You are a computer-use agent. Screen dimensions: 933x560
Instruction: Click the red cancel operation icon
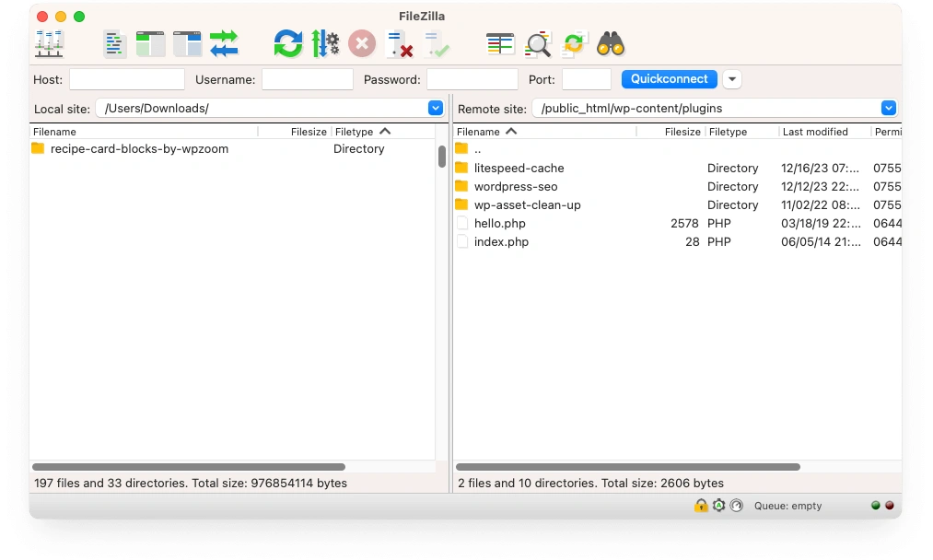[x=362, y=43]
